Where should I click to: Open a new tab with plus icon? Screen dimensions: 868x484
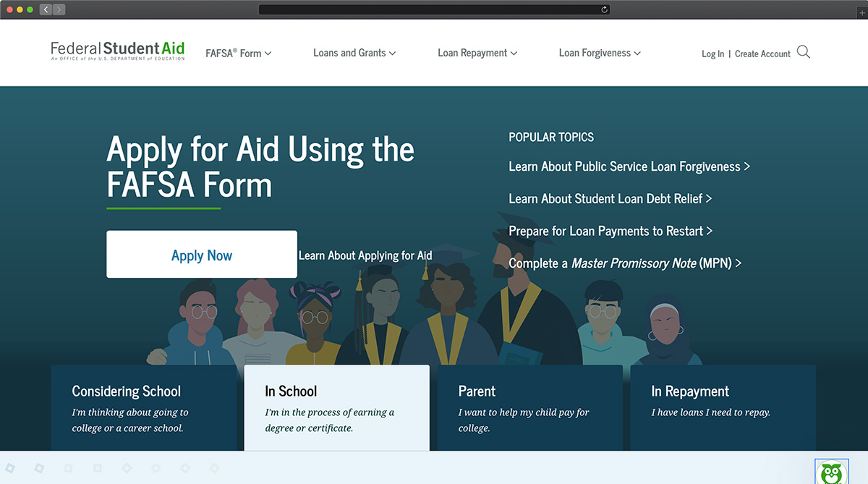861,13
